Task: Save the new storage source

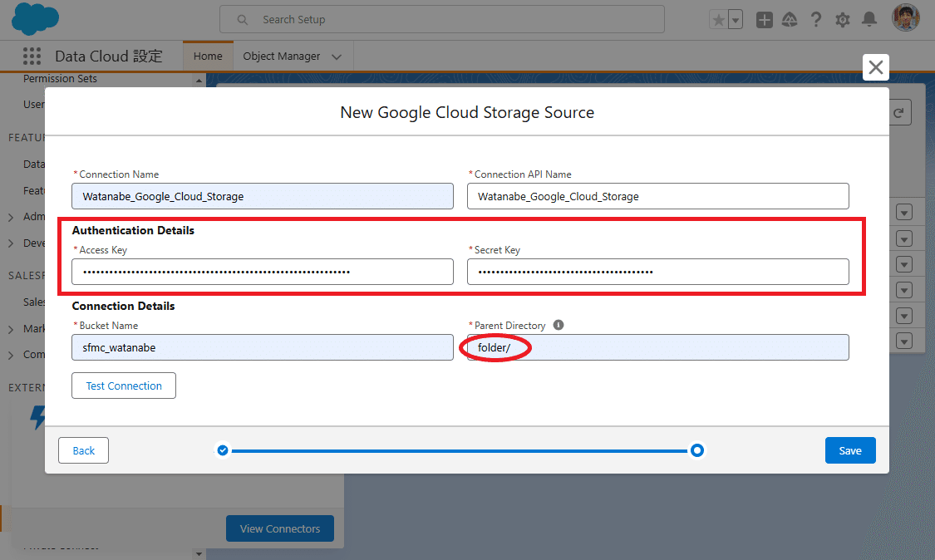Action: (x=850, y=450)
